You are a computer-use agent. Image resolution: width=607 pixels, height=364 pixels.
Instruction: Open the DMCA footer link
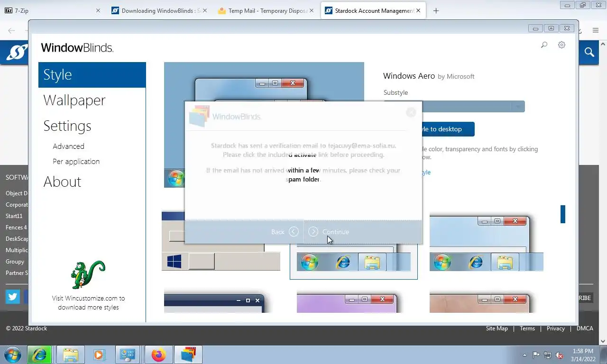tap(585, 328)
